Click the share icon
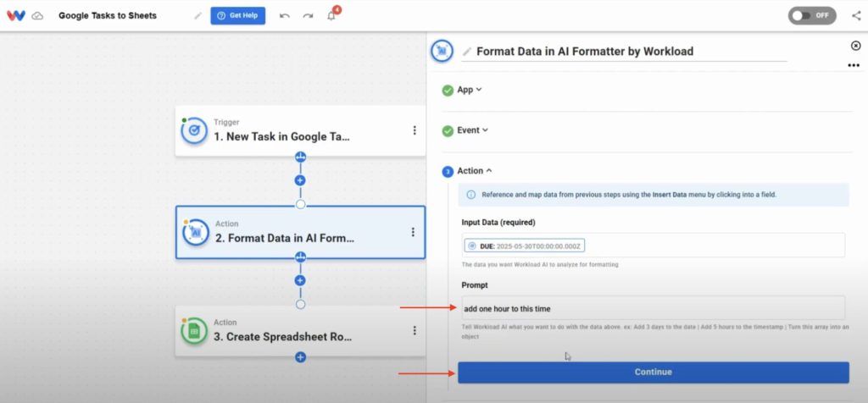The image size is (868, 403). (856, 15)
